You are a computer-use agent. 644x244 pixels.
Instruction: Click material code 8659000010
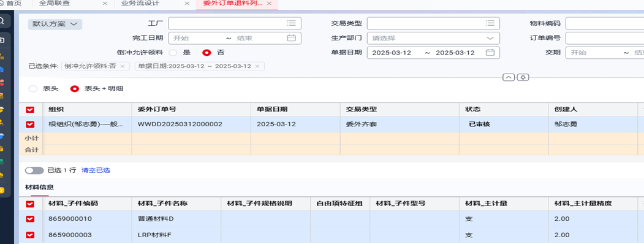[70, 219]
